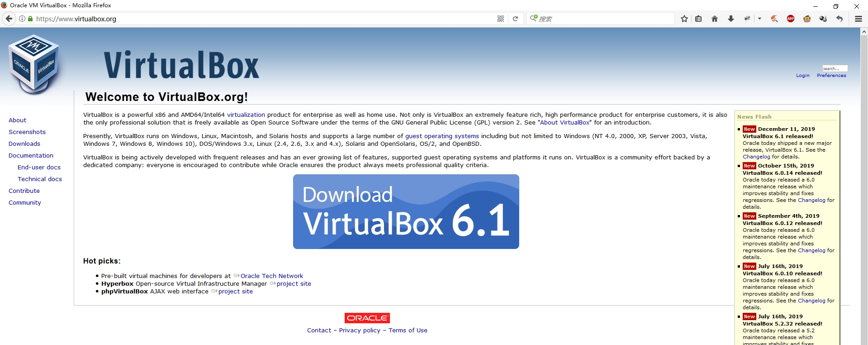
Task: Click 'VirtualBox 6.1 released!' news headline
Action: pyautogui.click(x=778, y=136)
